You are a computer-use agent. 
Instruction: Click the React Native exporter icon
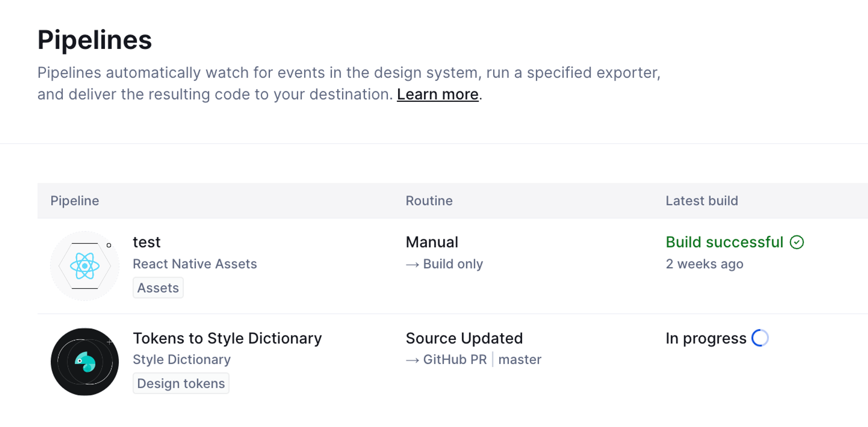85,266
